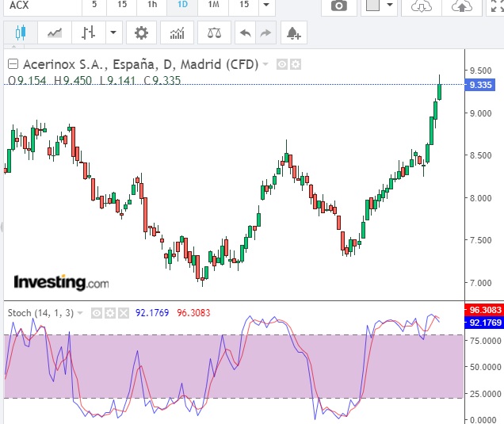504x424 pixels.
Task: Click the Stoch (14, 1, 3) label
Action: pos(40,313)
